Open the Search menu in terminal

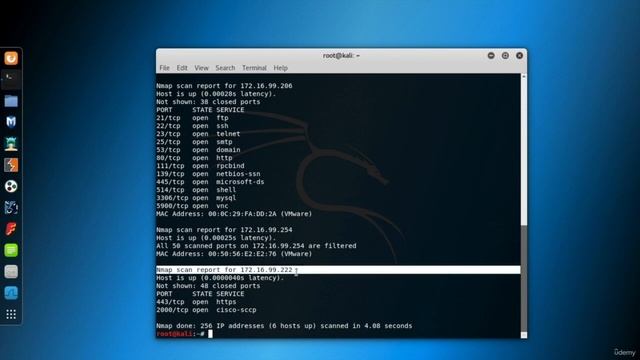(x=225, y=68)
